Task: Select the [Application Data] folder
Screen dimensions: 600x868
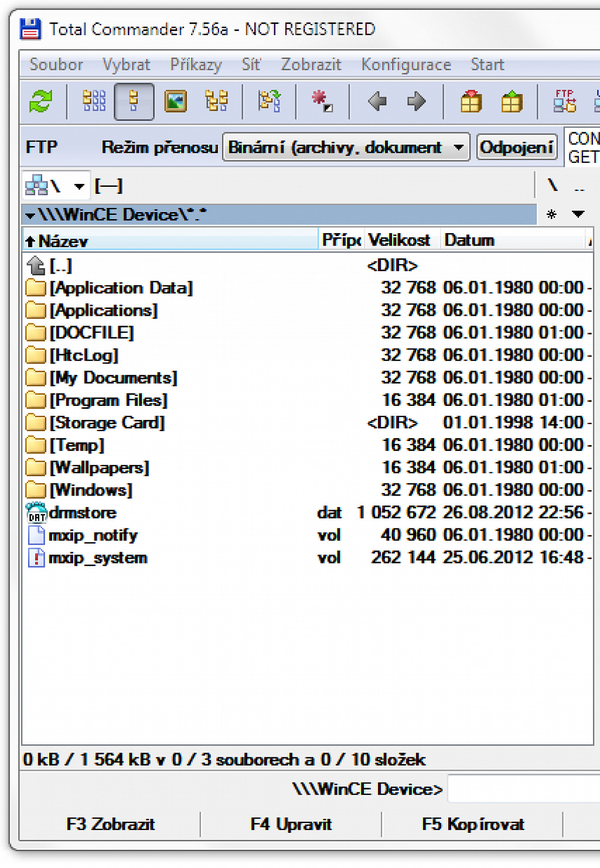Action: coord(308,288)
